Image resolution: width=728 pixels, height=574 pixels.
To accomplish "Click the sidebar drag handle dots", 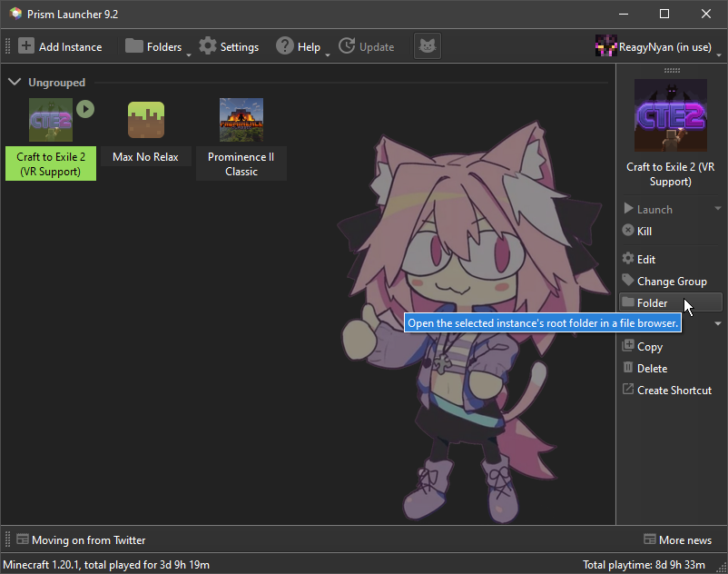I will coord(672,71).
